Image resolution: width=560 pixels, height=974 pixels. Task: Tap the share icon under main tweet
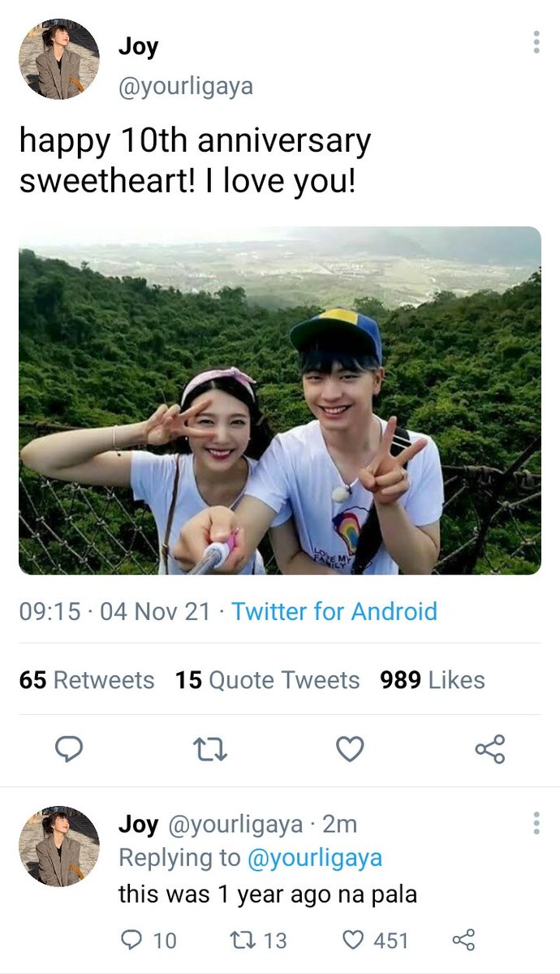point(489,749)
